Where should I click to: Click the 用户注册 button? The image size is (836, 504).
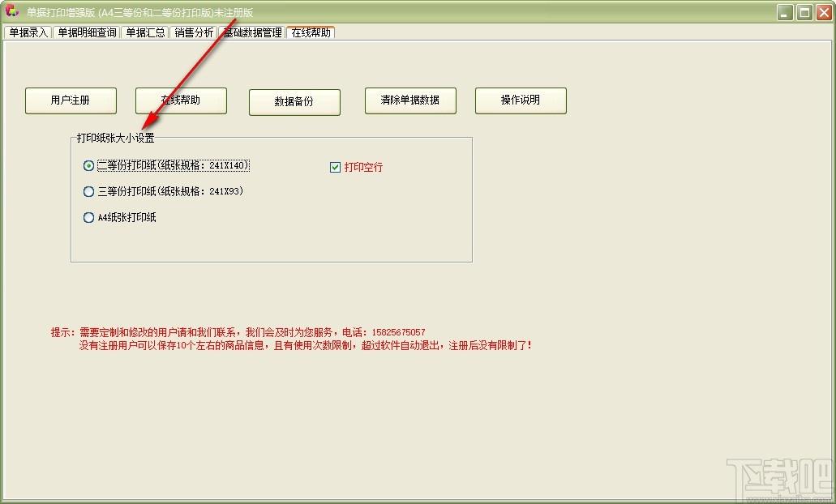[71, 100]
